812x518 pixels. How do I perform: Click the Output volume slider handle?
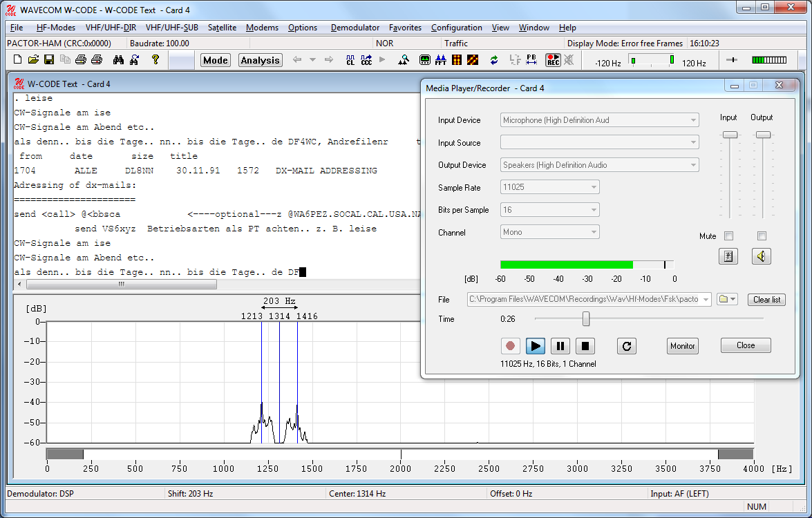coord(764,135)
